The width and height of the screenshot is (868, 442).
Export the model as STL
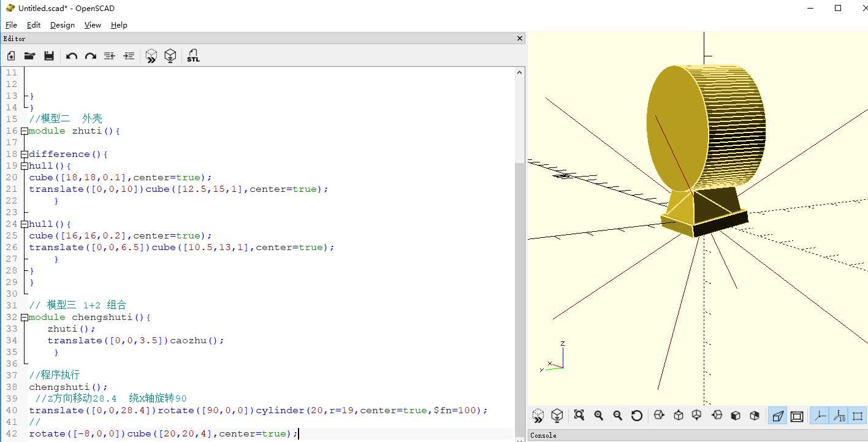193,56
